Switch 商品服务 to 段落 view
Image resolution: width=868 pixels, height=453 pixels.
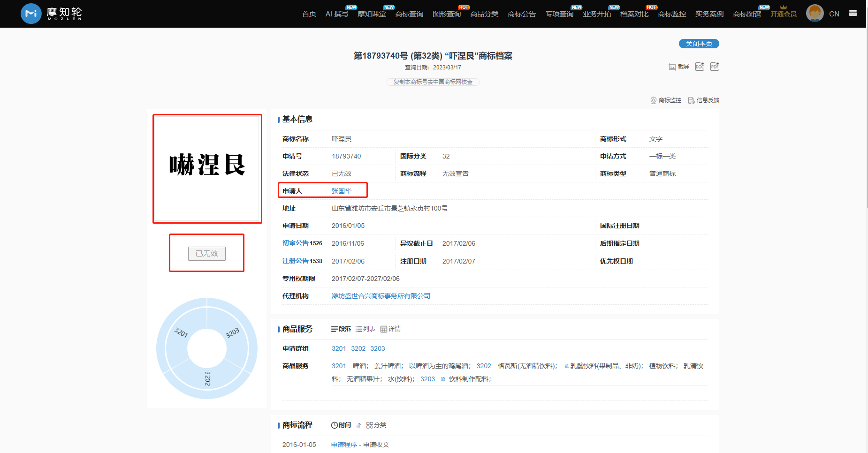point(341,329)
